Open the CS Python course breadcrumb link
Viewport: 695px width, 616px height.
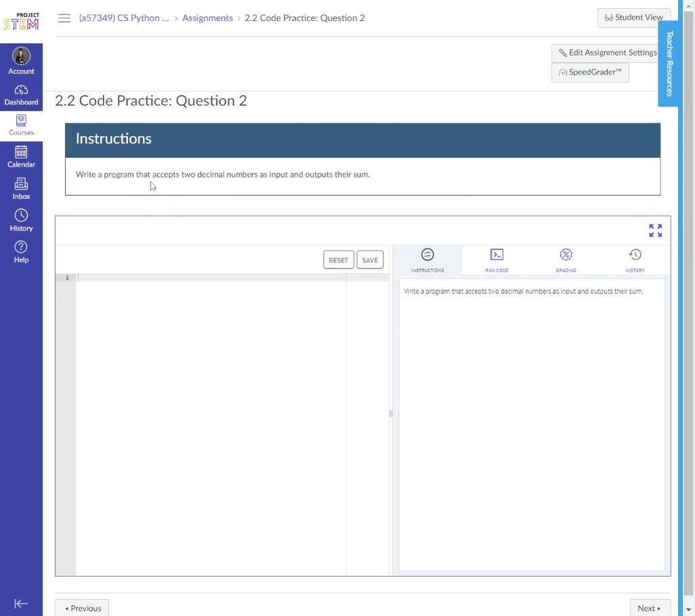pos(124,18)
